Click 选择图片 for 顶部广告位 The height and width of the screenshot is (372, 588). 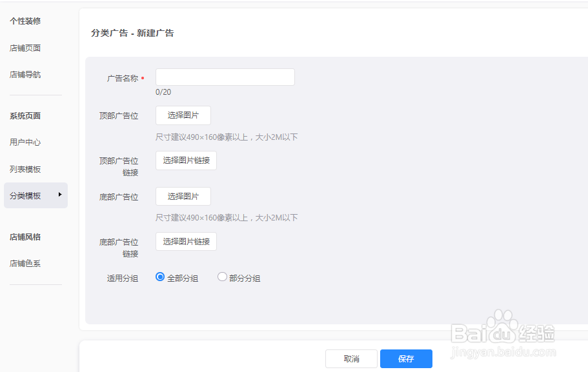(183, 115)
